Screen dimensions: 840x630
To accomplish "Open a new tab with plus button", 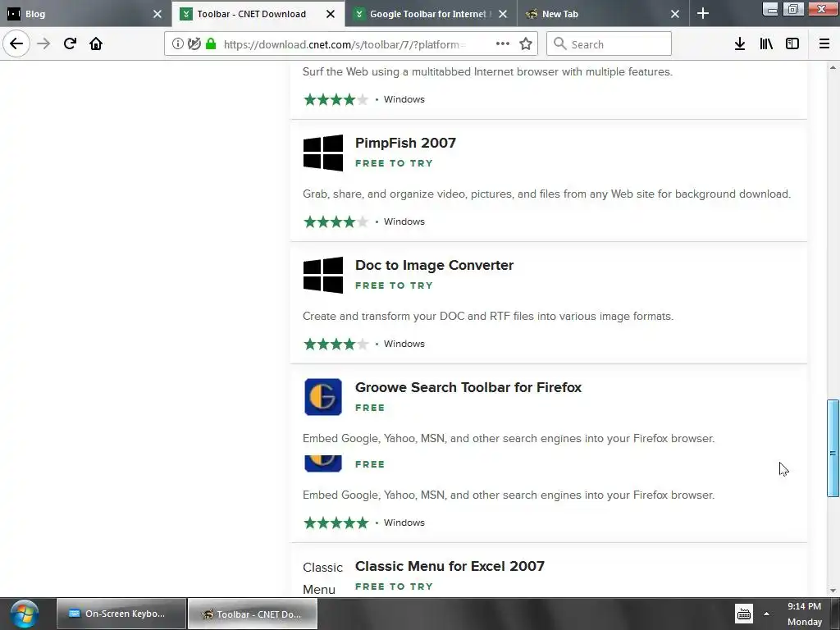I will tap(703, 14).
